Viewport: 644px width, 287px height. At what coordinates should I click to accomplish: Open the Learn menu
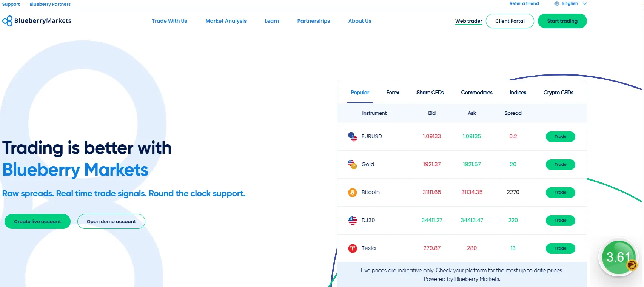272,21
